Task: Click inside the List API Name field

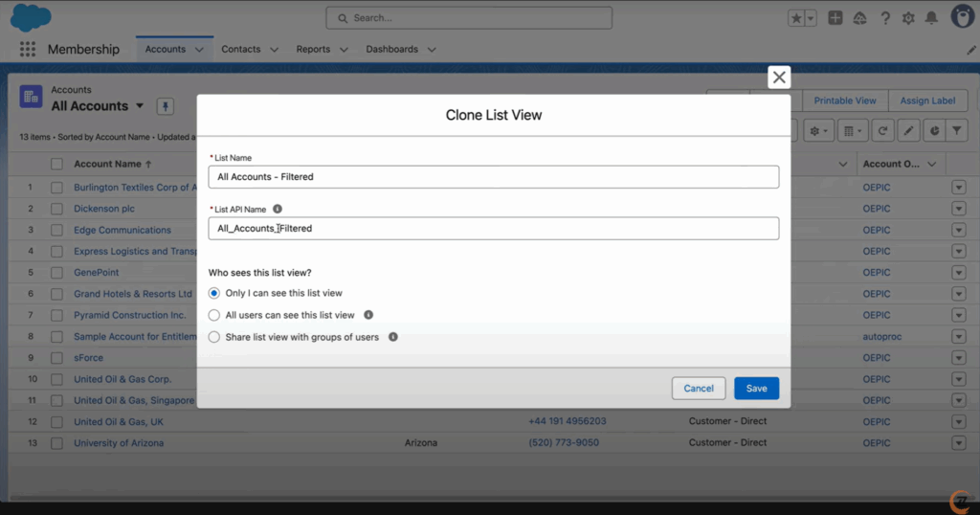Action: point(493,228)
